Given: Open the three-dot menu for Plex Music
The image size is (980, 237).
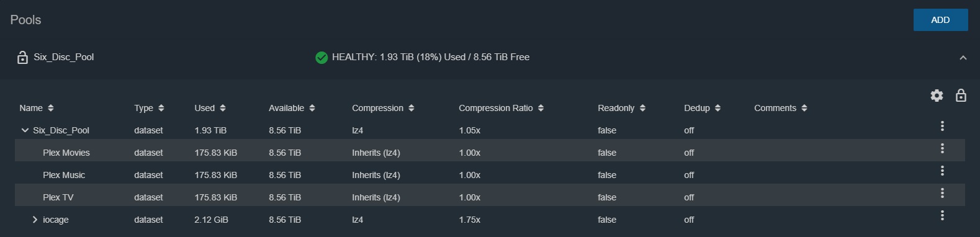Looking at the screenshot, I should [x=942, y=171].
